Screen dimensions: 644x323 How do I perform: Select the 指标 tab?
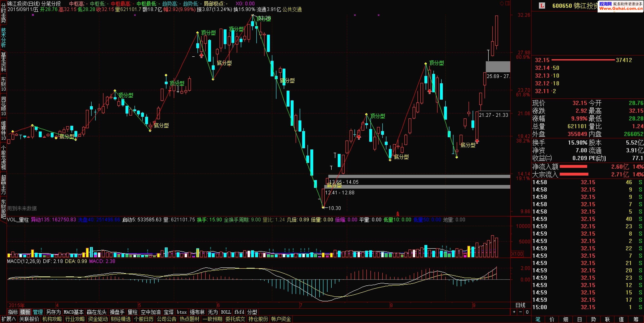[x=13, y=312]
